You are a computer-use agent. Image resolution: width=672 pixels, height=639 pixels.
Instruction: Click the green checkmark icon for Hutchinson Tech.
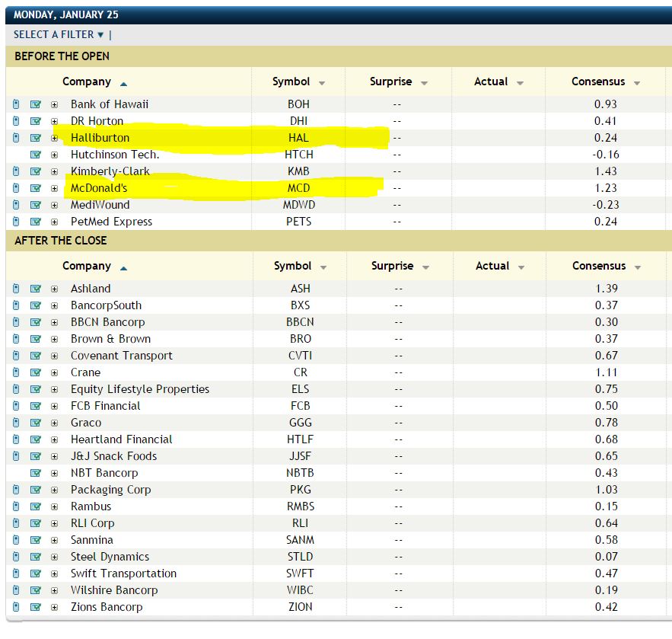36,155
